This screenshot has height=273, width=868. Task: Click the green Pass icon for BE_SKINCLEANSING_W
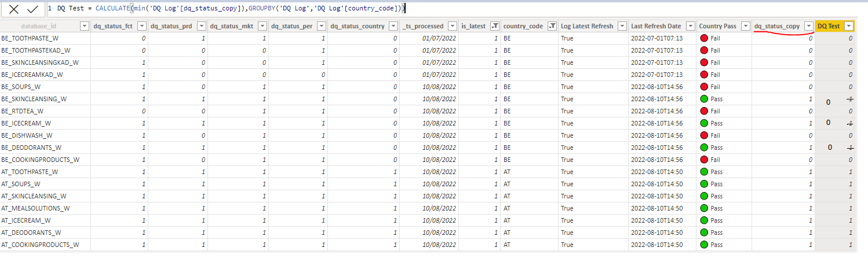(704, 99)
